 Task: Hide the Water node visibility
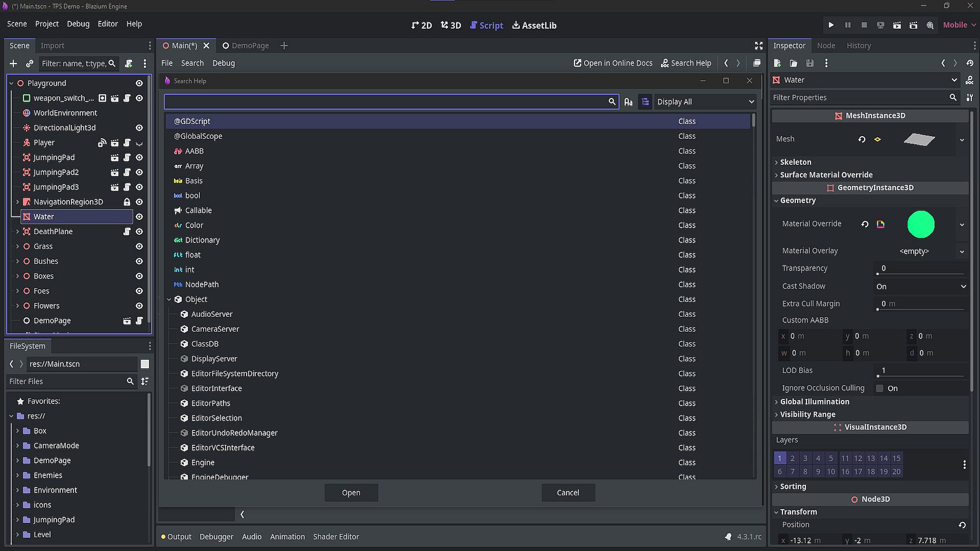tap(139, 217)
